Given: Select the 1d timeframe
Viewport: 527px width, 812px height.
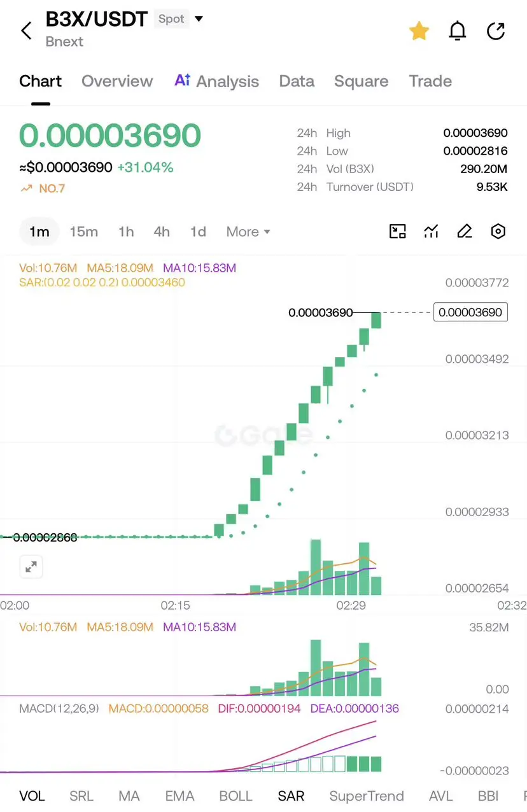Looking at the screenshot, I should (x=198, y=232).
